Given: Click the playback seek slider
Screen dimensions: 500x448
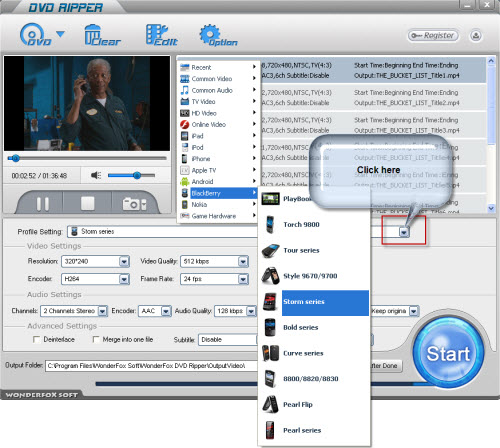Looking at the screenshot, I should click(87, 158).
